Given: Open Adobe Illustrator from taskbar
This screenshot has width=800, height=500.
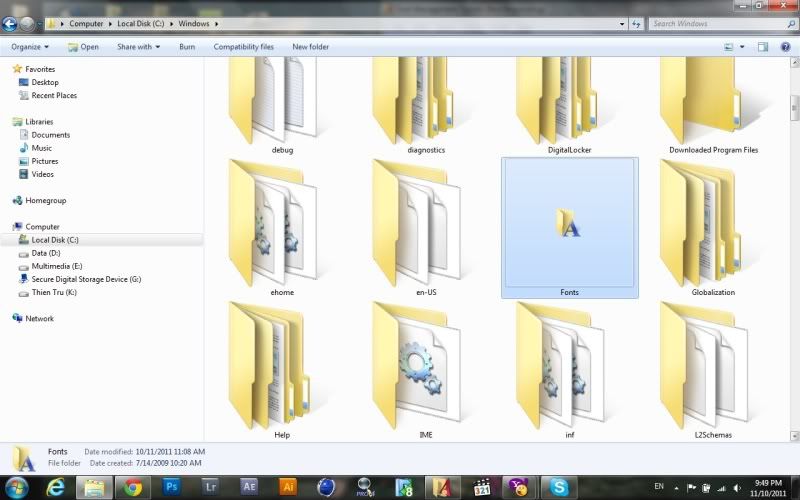Looking at the screenshot, I should 285,487.
